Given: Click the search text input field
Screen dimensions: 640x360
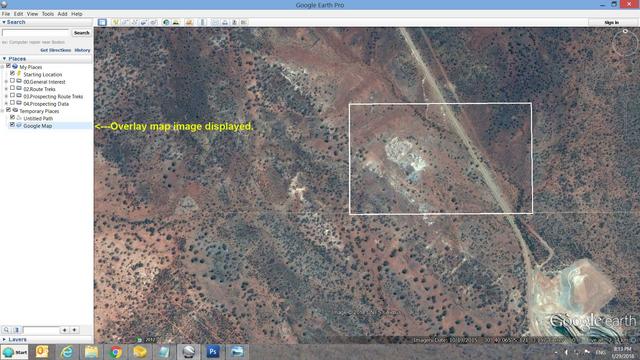Looking at the screenshot, I should tap(36, 33).
